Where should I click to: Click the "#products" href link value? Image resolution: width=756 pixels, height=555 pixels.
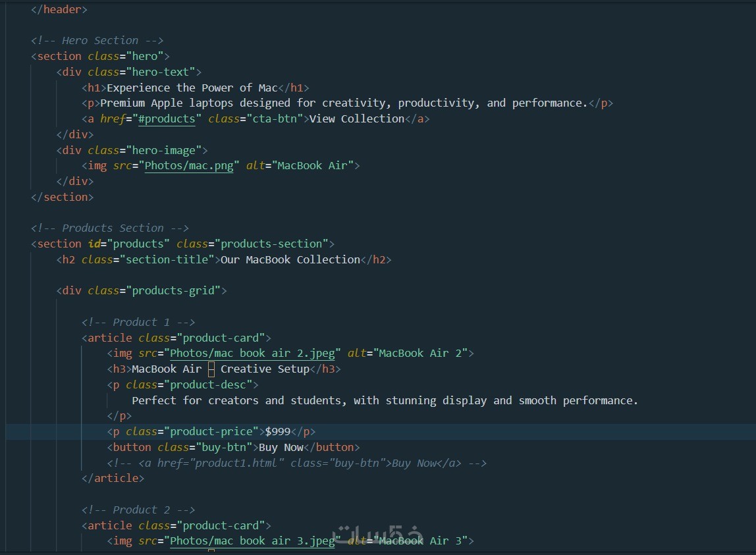point(167,119)
